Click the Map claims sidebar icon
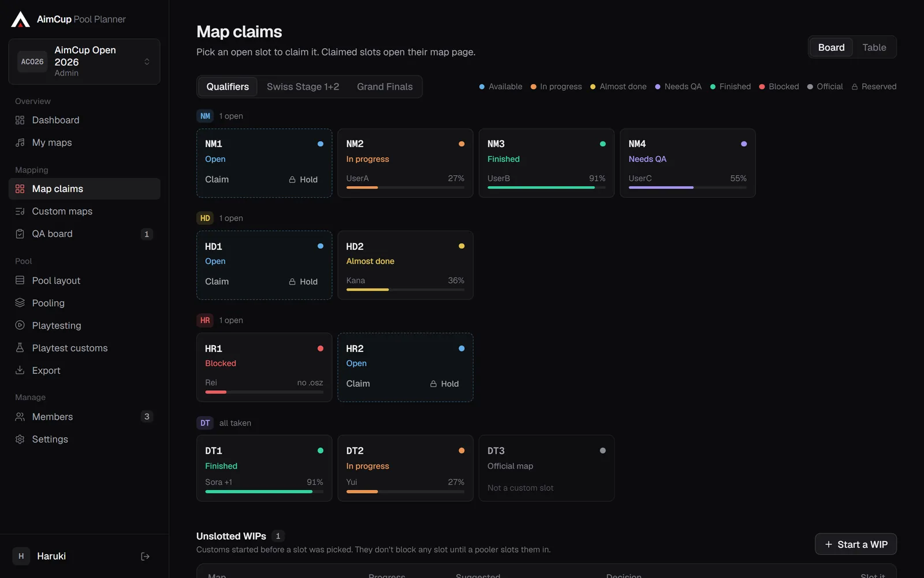 (20, 189)
